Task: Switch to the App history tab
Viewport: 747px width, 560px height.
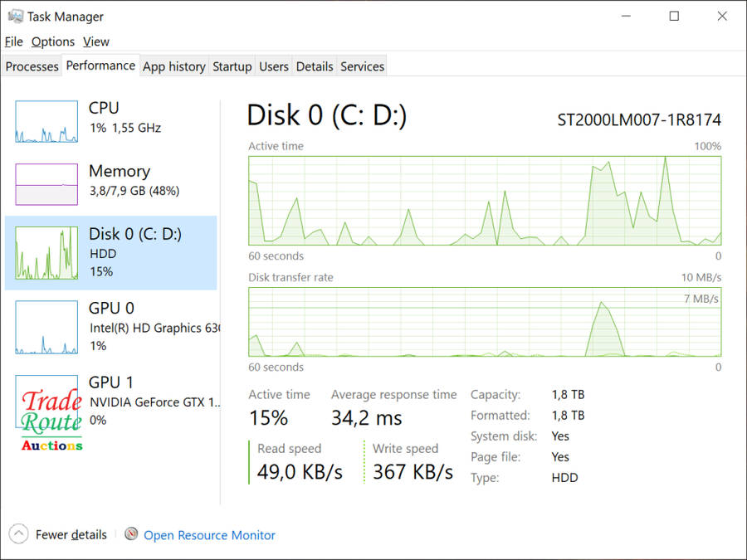Action: tap(173, 66)
